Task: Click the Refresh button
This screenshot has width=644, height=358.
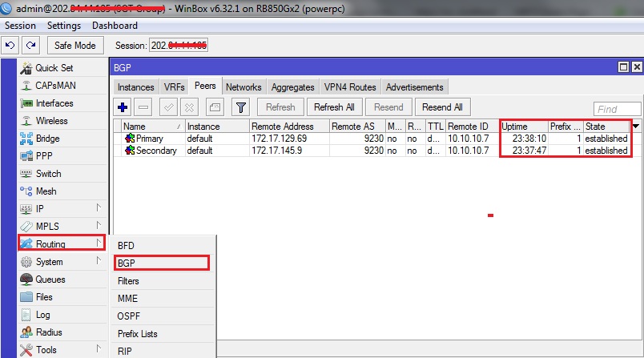Action: click(x=280, y=107)
